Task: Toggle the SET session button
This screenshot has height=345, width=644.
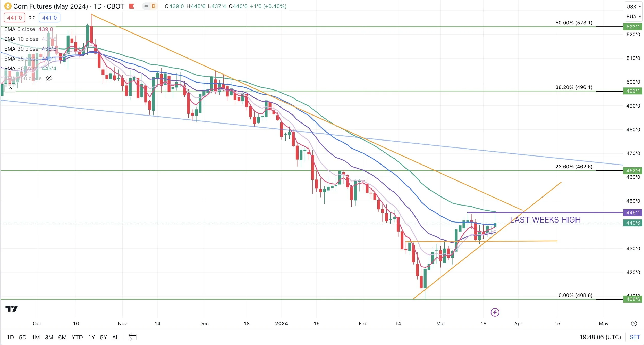Action: click(x=635, y=337)
